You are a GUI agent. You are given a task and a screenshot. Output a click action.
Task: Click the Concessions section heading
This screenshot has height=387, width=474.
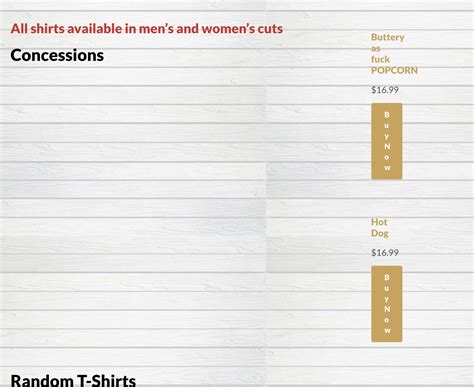coord(57,55)
